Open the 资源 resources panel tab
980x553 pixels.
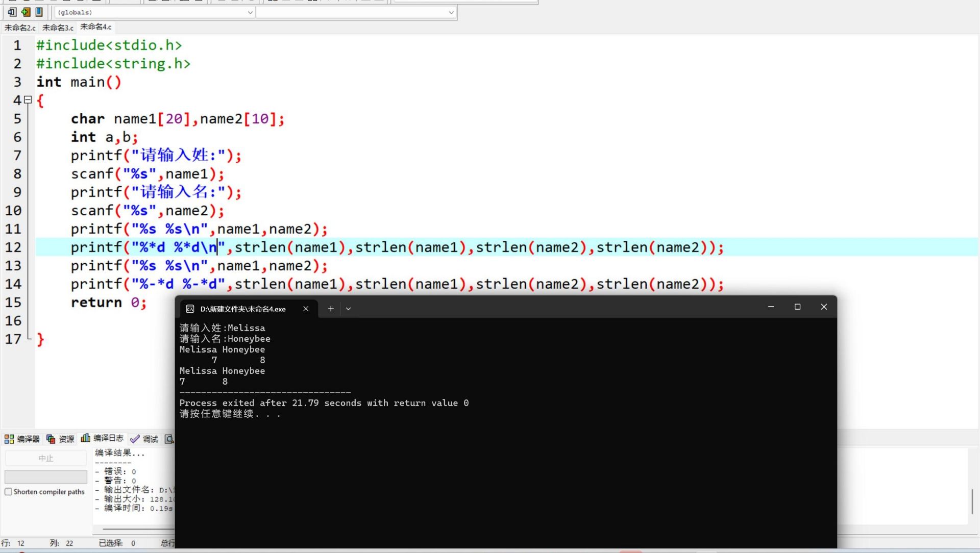tap(61, 439)
